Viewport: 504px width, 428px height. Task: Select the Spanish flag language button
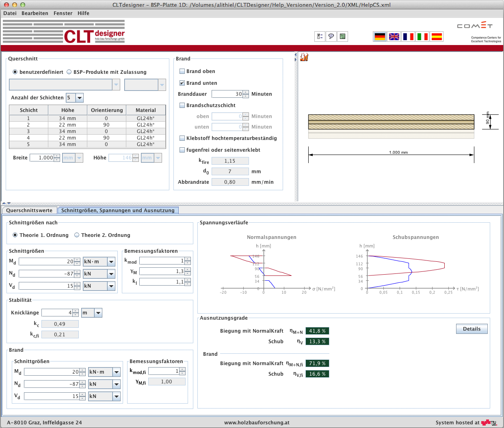pyautogui.click(x=437, y=37)
